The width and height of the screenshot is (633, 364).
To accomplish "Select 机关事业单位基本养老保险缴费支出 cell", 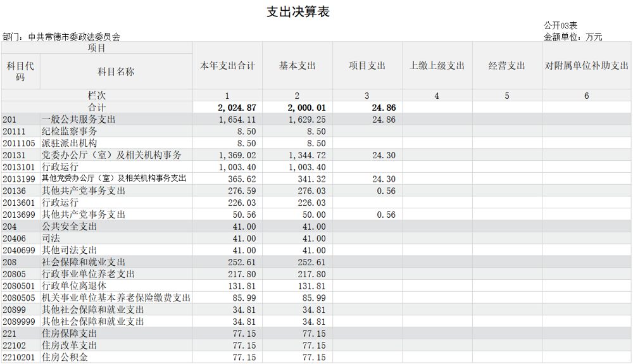I will tap(116, 298).
